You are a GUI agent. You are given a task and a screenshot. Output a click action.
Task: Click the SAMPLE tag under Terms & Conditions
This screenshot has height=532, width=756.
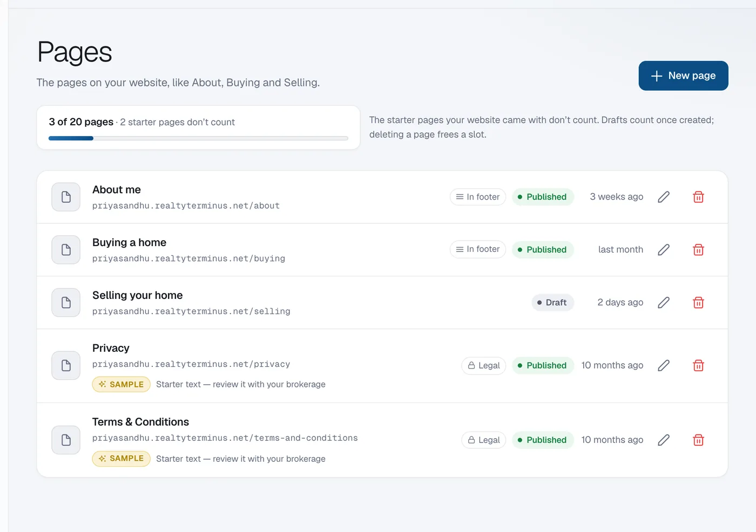point(122,459)
